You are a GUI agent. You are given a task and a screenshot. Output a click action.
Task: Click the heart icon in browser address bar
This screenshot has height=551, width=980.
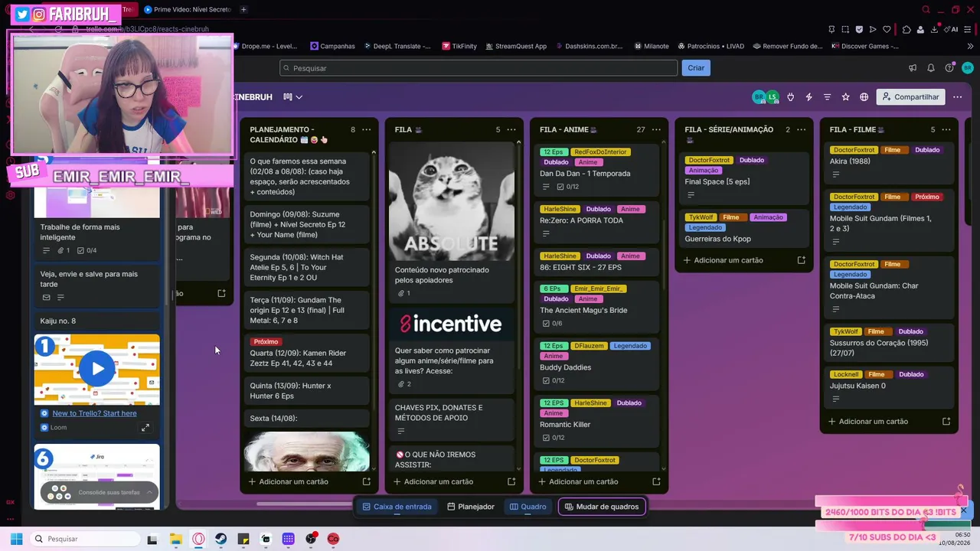[887, 30]
